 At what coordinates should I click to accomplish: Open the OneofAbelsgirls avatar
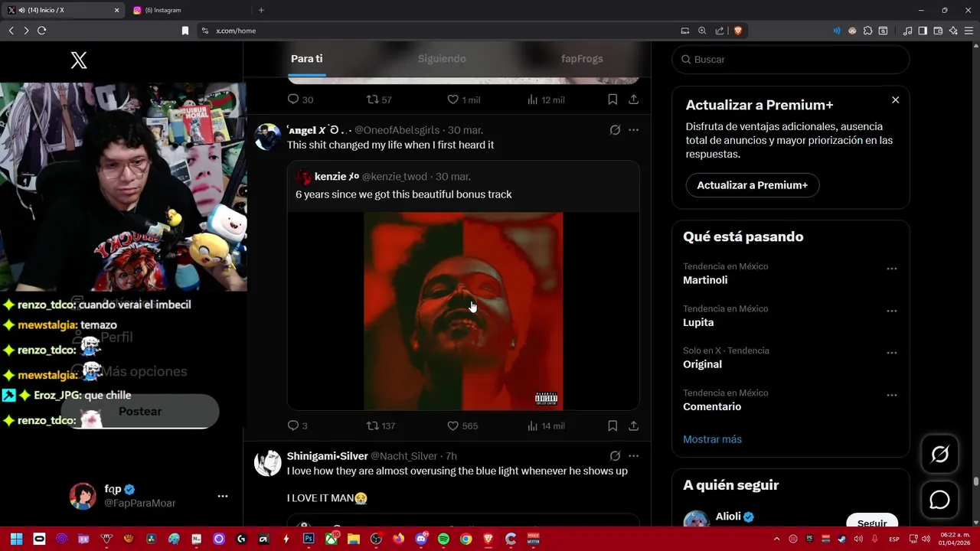point(267,137)
